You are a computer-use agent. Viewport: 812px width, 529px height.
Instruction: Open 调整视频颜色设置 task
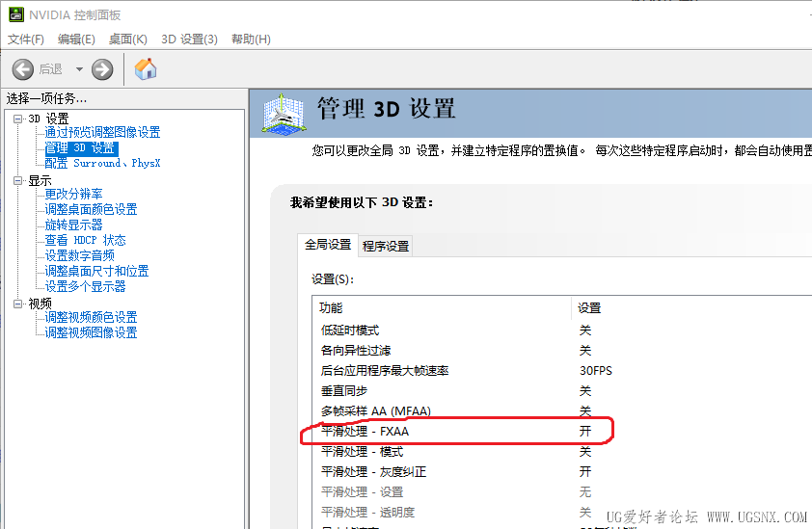pos(92,317)
